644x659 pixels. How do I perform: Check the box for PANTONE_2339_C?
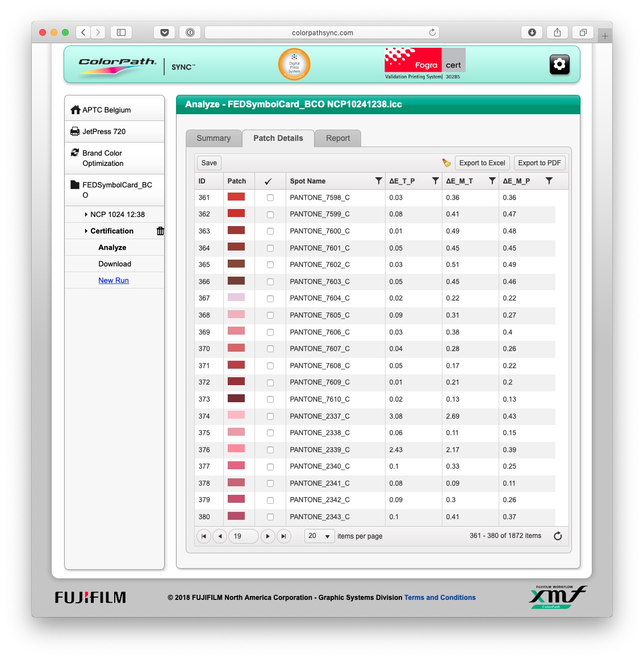click(x=270, y=450)
